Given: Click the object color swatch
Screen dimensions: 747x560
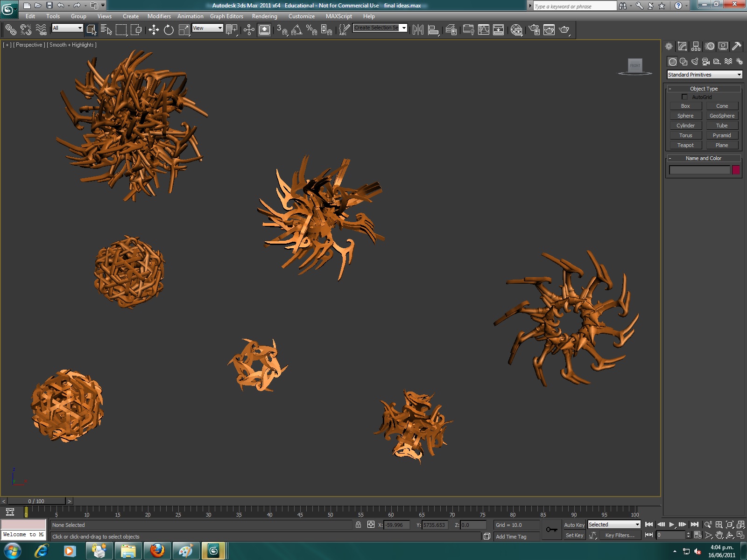Looking at the screenshot, I should tap(736, 170).
